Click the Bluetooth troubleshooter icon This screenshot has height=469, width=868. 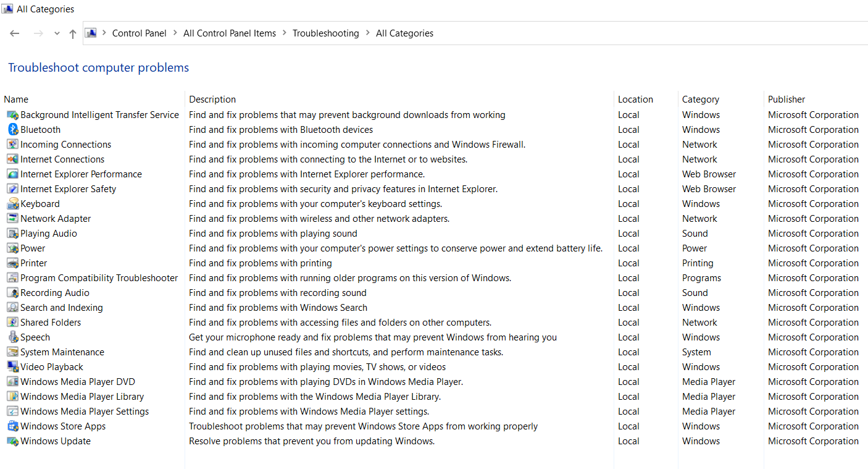pos(13,130)
